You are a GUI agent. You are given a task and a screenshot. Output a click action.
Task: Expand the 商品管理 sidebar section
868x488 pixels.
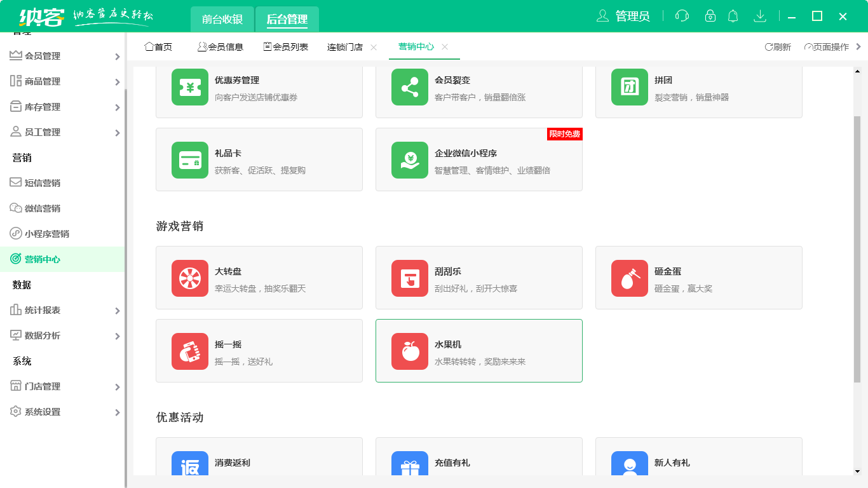click(64, 81)
